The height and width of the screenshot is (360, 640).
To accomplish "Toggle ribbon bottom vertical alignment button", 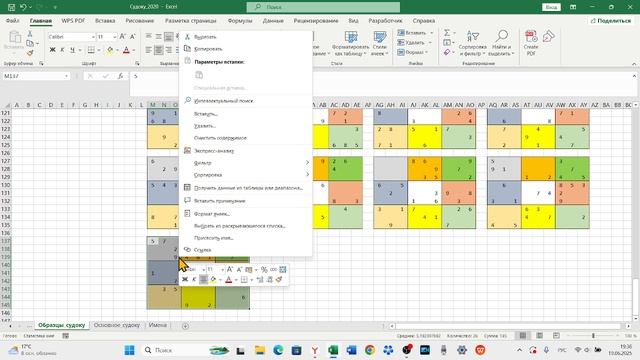I will coord(169,37).
